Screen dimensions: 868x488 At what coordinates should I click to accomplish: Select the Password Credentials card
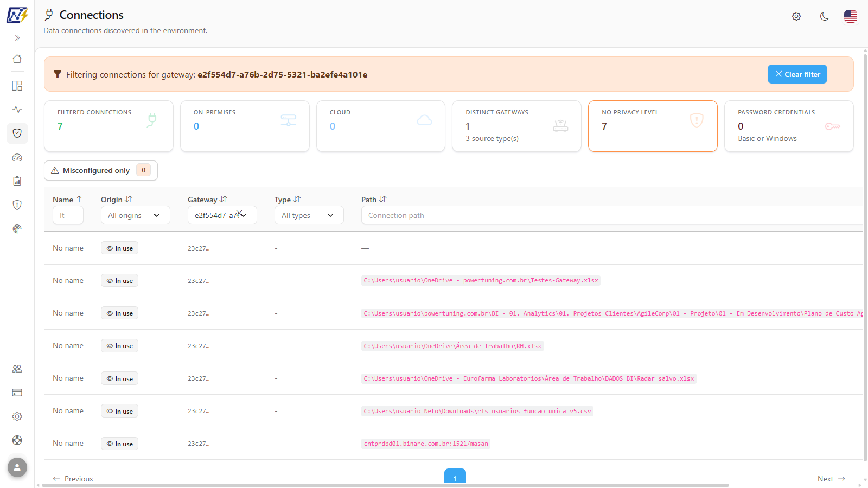click(789, 126)
